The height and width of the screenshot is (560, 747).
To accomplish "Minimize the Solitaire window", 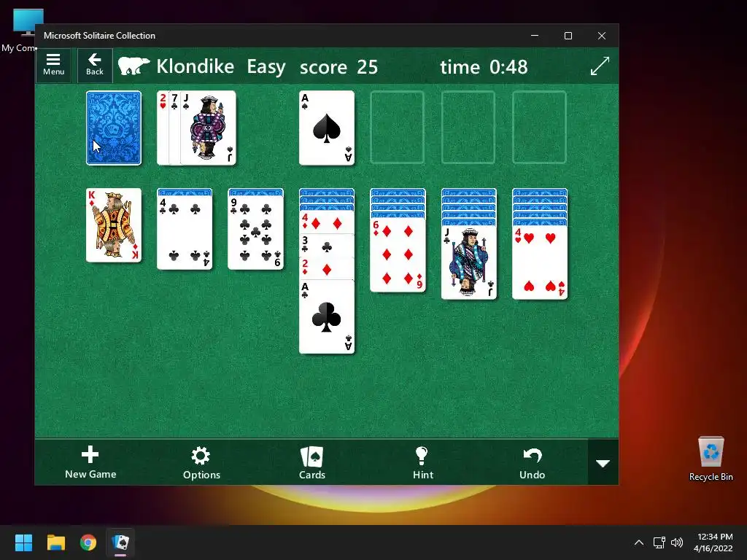I will pos(535,36).
